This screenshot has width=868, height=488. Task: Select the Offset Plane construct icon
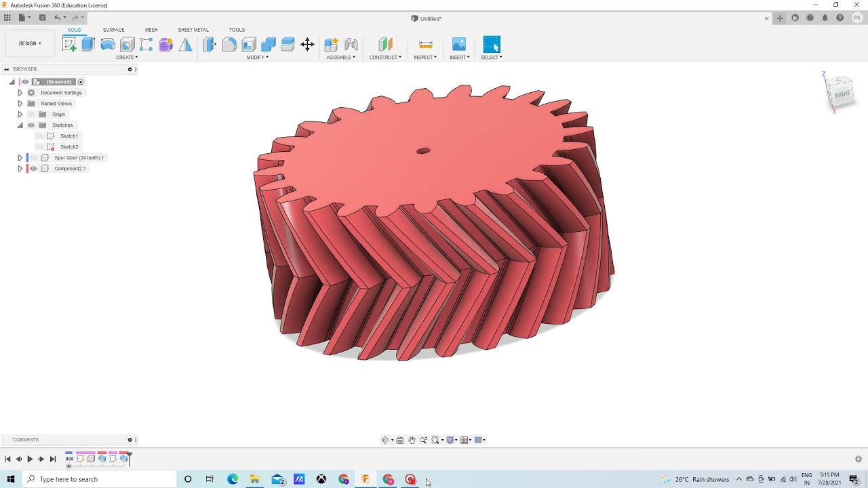click(x=385, y=45)
